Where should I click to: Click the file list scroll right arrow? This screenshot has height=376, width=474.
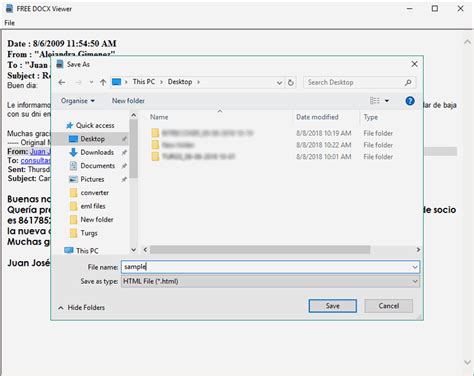click(x=418, y=249)
